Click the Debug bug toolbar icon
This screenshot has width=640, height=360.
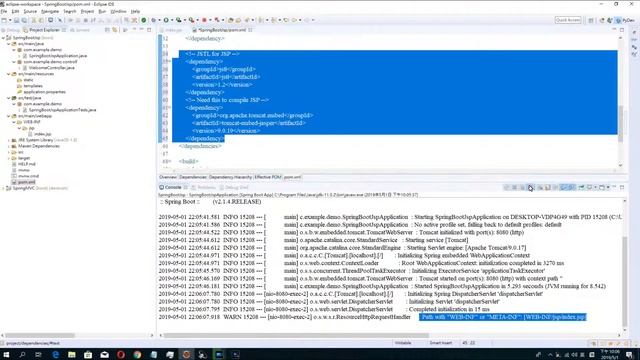coord(153,20)
